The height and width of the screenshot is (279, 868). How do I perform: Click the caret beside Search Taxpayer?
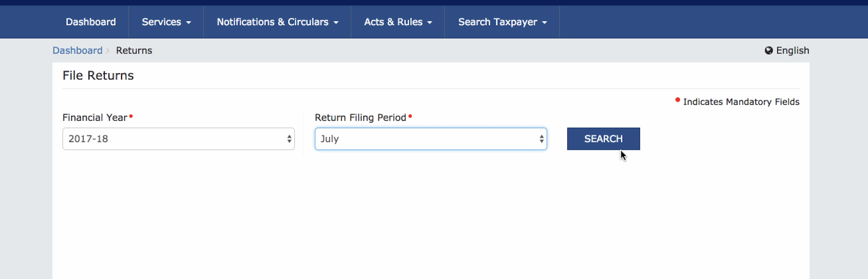click(544, 22)
